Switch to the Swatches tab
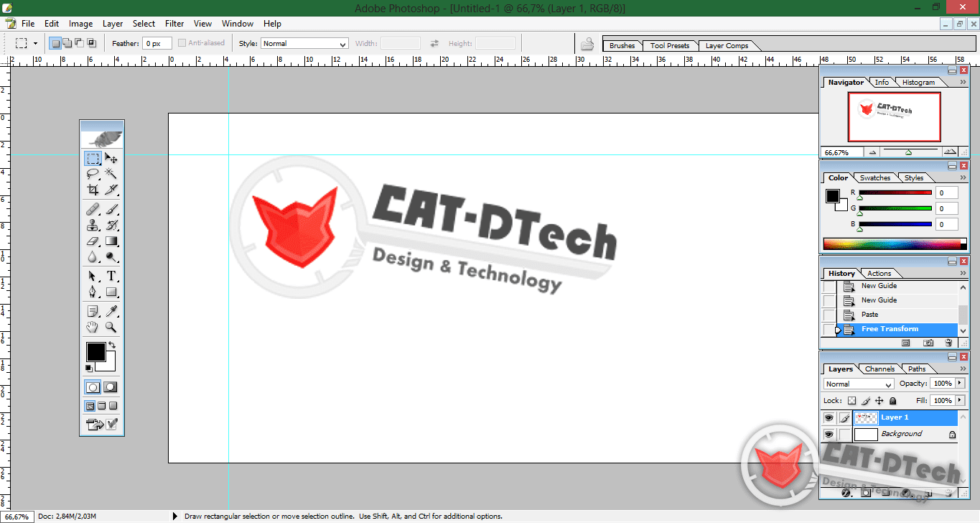The width and height of the screenshot is (980, 523). point(875,178)
